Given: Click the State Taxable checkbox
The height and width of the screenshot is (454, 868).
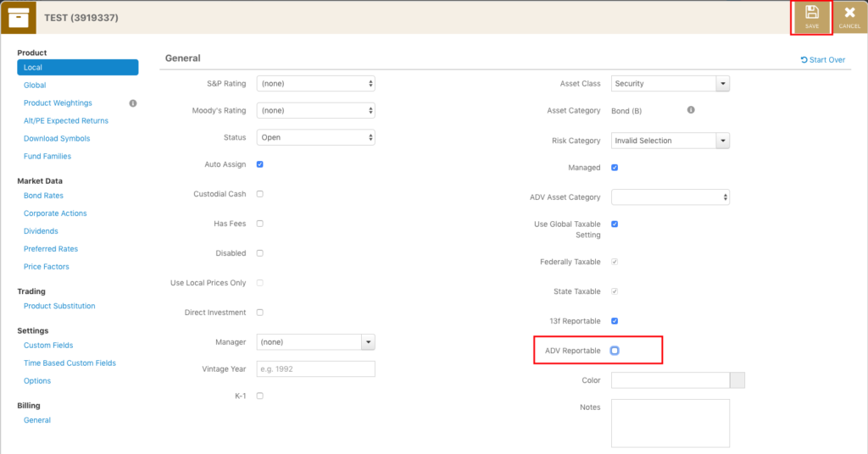Looking at the screenshot, I should [x=615, y=291].
